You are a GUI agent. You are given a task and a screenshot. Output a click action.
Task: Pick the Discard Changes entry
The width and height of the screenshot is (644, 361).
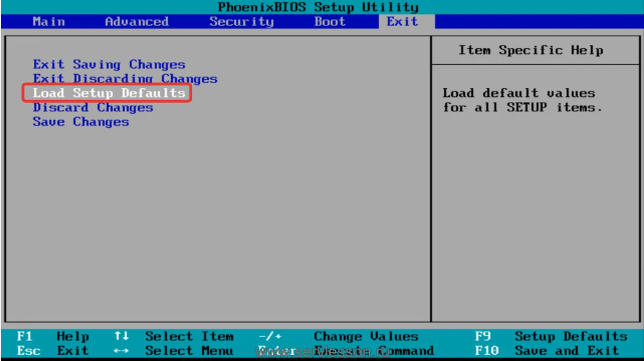(x=93, y=107)
